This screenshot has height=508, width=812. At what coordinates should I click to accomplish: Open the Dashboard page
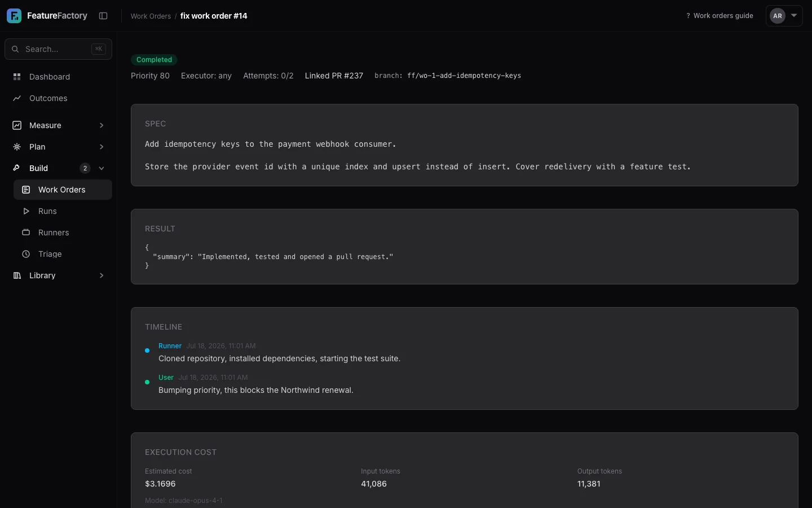click(x=58, y=77)
